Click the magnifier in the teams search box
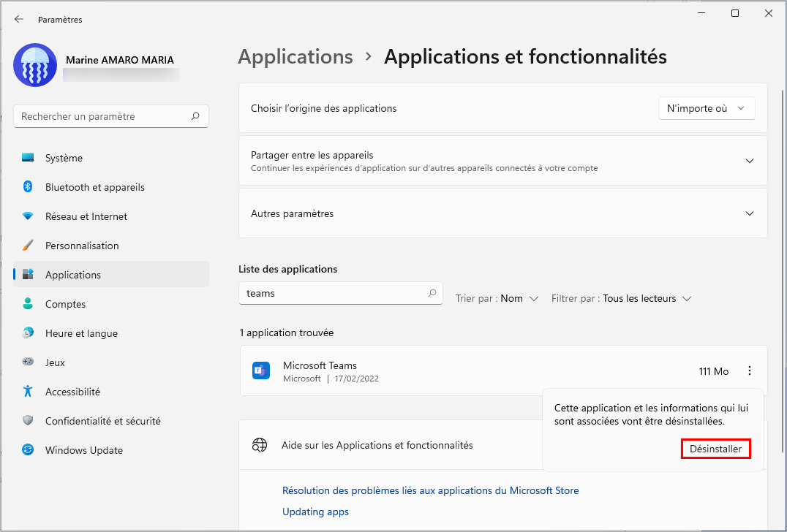This screenshot has height=532, width=787. (x=432, y=293)
